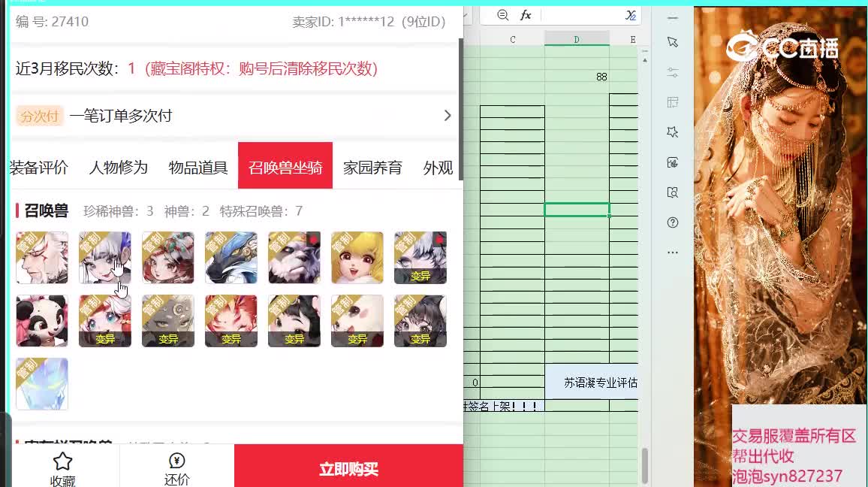Select column E header in spreadsheet

tap(632, 39)
